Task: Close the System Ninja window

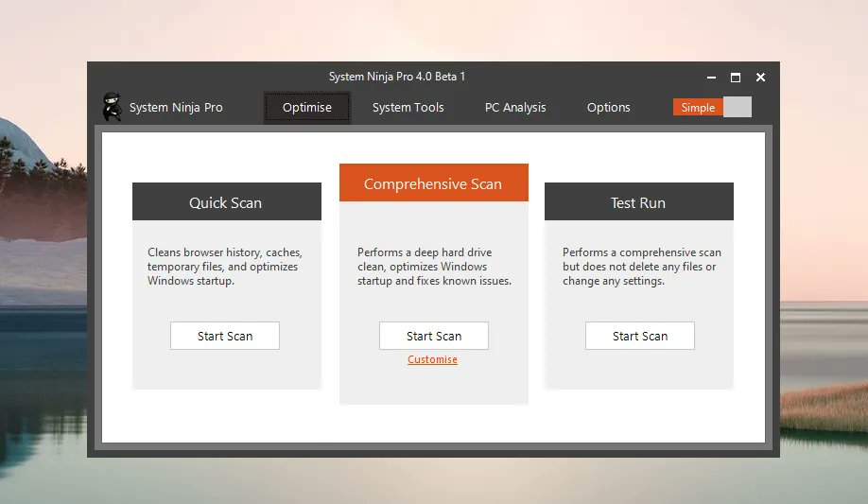Action: click(x=760, y=78)
